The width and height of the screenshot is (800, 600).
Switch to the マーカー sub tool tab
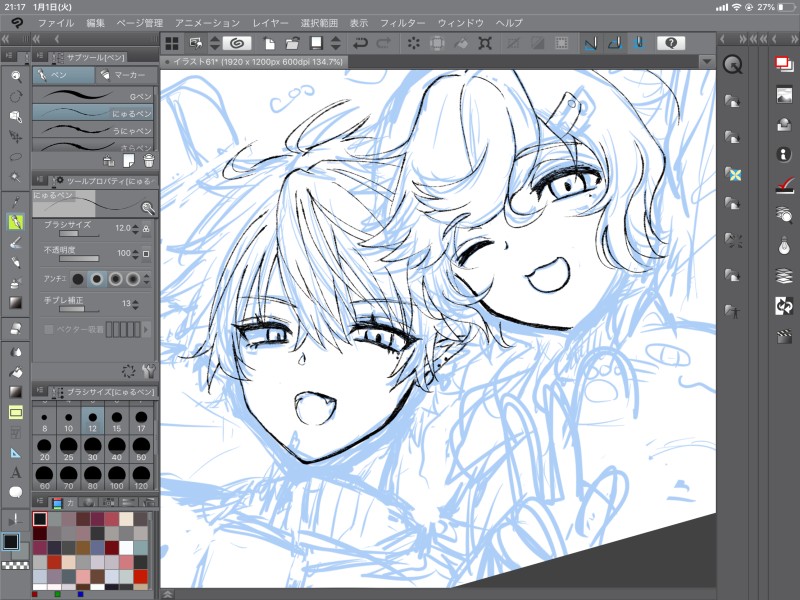(x=126, y=75)
